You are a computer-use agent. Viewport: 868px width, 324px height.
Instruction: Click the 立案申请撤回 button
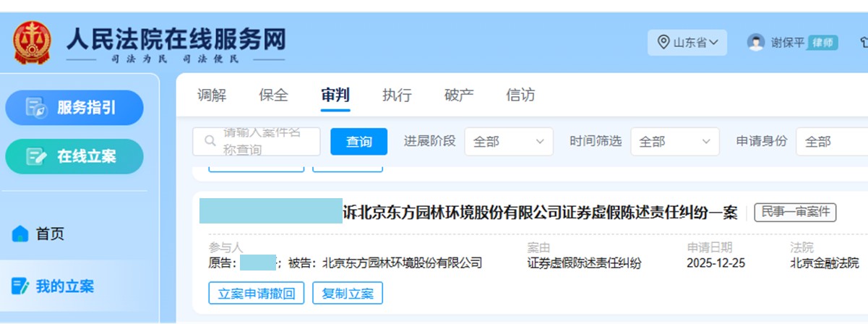pos(257,293)
